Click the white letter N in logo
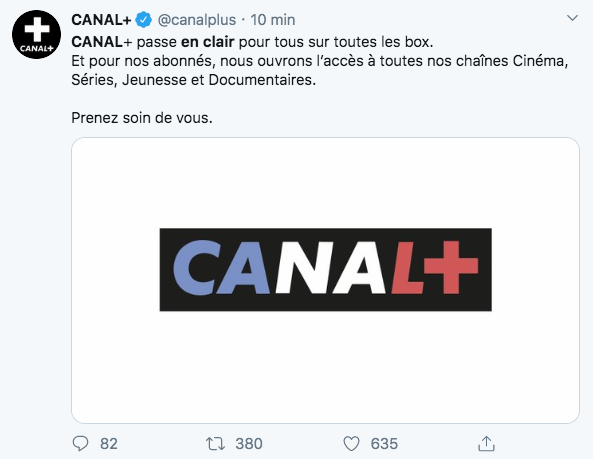 click(x=305, y=268)
